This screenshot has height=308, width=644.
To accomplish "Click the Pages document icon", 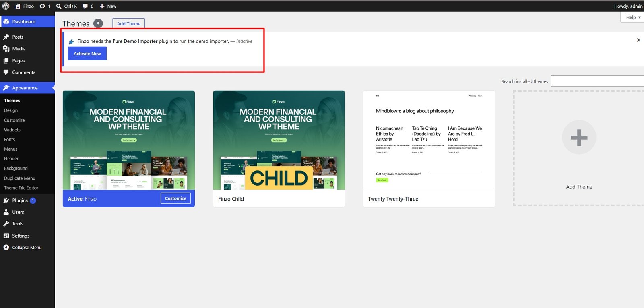I will (x=6, y=61).
